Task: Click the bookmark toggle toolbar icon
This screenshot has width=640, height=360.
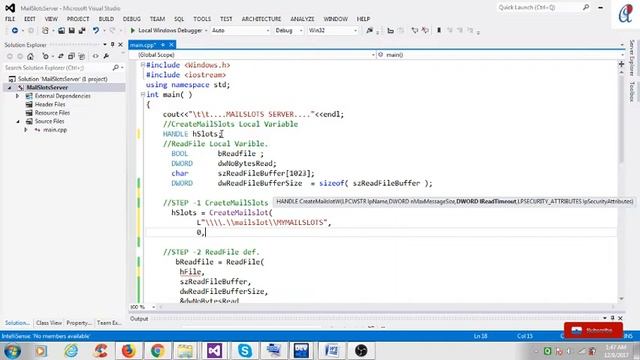Action: (439, 31)
